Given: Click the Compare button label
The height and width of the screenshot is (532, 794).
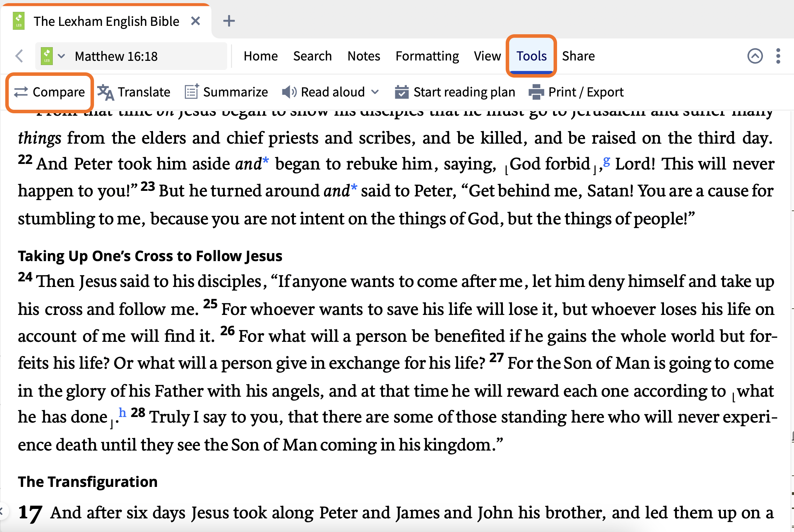Looking at the screenshot, I should (59, 92).
